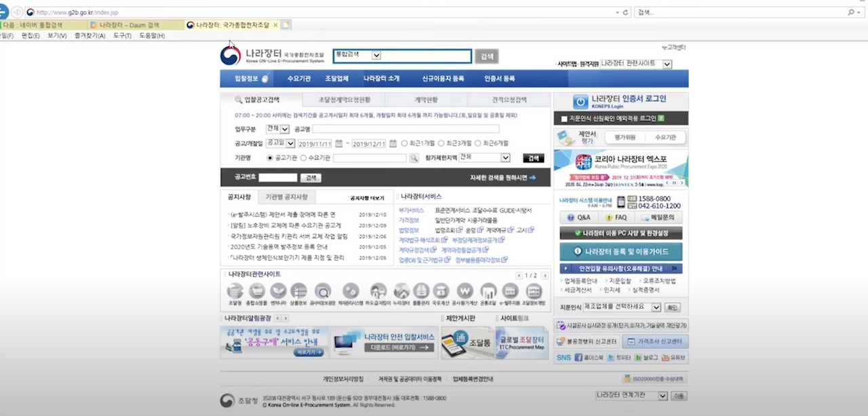Open the 조달업체 navigation menu
Screen dimensions: 868x416
tap(336, 79)
